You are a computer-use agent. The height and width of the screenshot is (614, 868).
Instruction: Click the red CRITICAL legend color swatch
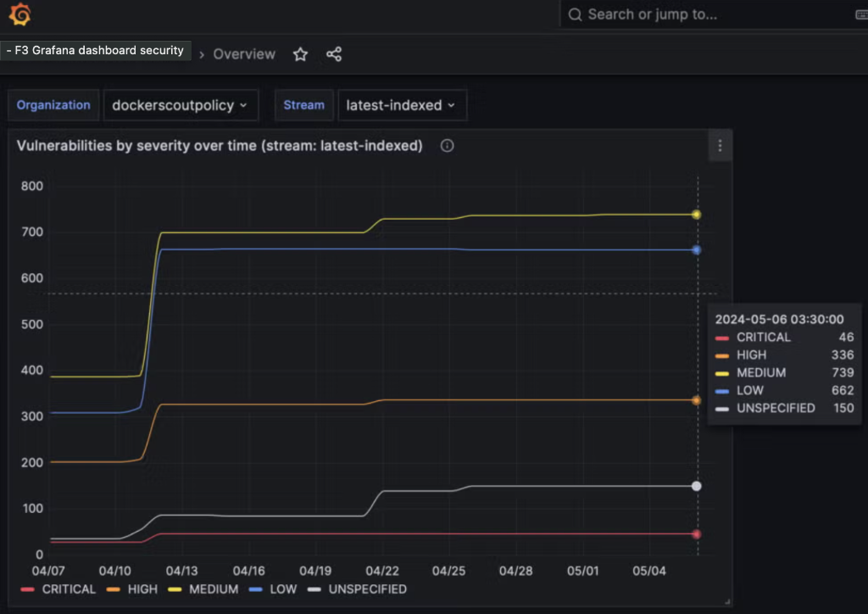tap(27, 589)
